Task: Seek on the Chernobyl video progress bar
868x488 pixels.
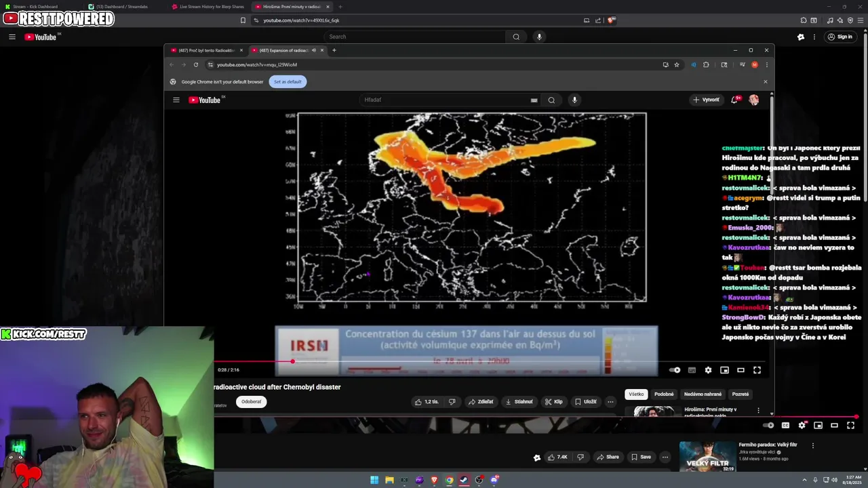Action: click(490, 361)
